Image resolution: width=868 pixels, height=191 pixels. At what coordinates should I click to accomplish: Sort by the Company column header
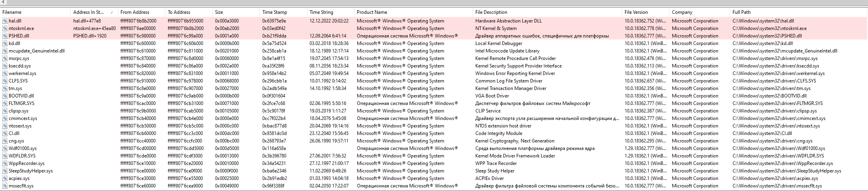tap(682, 12)
